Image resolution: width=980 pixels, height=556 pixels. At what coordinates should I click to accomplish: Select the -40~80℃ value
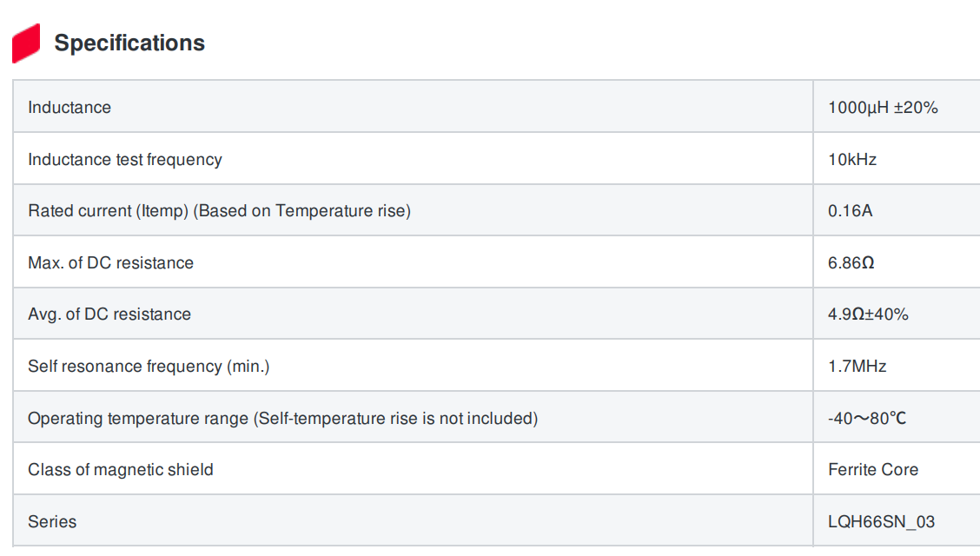pos(867,419)
